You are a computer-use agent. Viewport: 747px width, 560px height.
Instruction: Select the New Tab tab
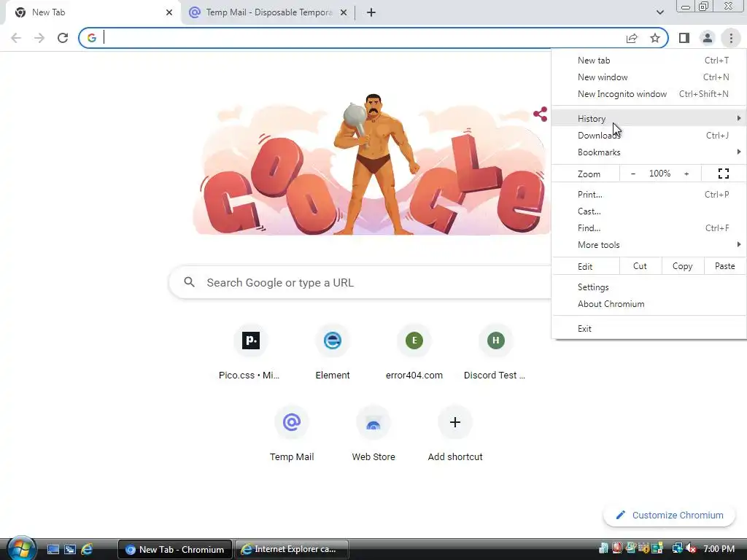(93, 12)
